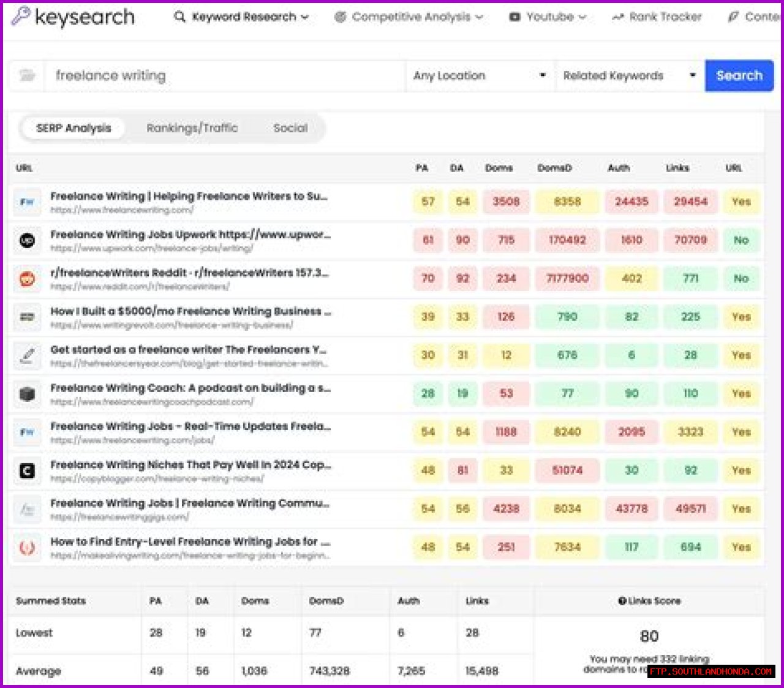
Task: Click the Upwork favicon in results
Action: (27, 240)
